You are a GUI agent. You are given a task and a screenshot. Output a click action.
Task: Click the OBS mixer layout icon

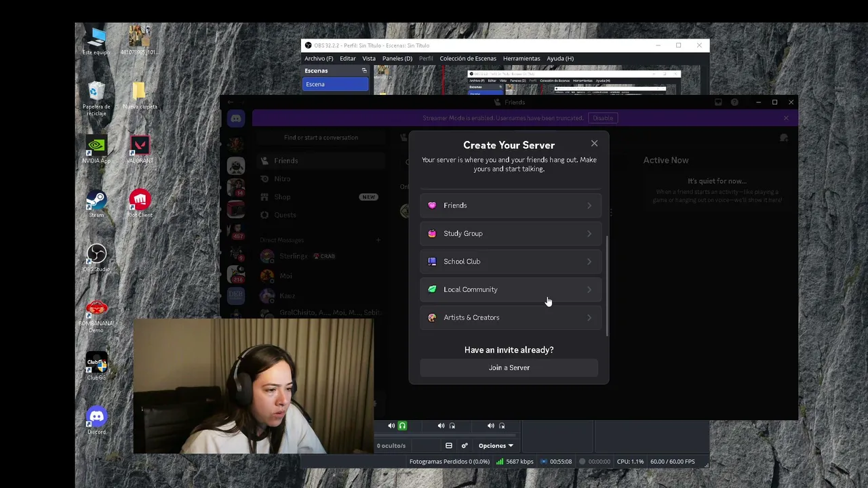449,445
